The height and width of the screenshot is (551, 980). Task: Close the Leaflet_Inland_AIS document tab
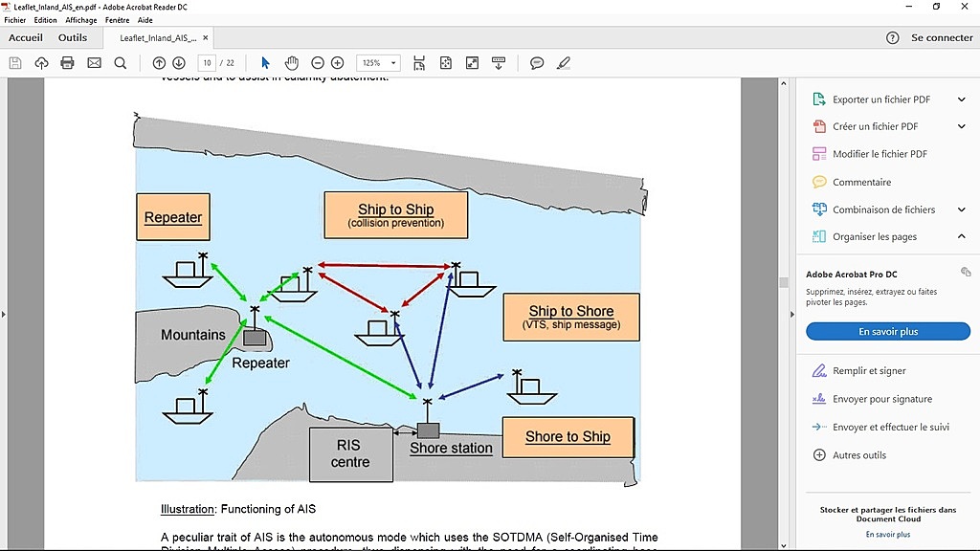(205, 38)
